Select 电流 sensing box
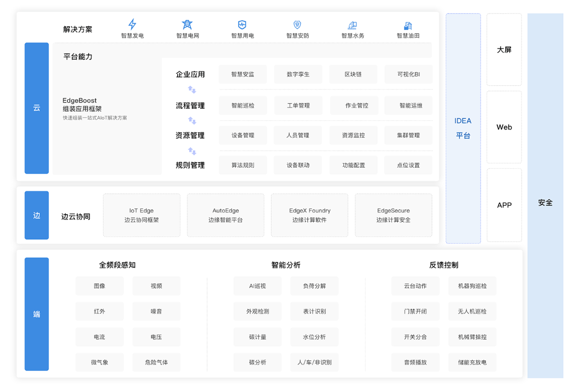580x392 pixels. click(x=99, y=337)
